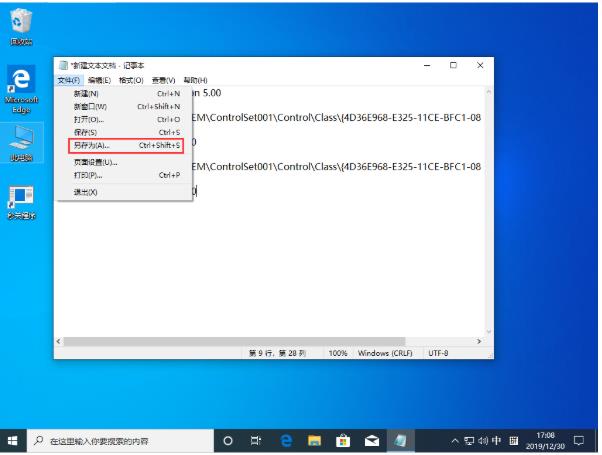This screenshot has width=602, height=455.
Task: Choose 退出(X) from File menu
Action: pyautogui.click(x=124, y=192)
